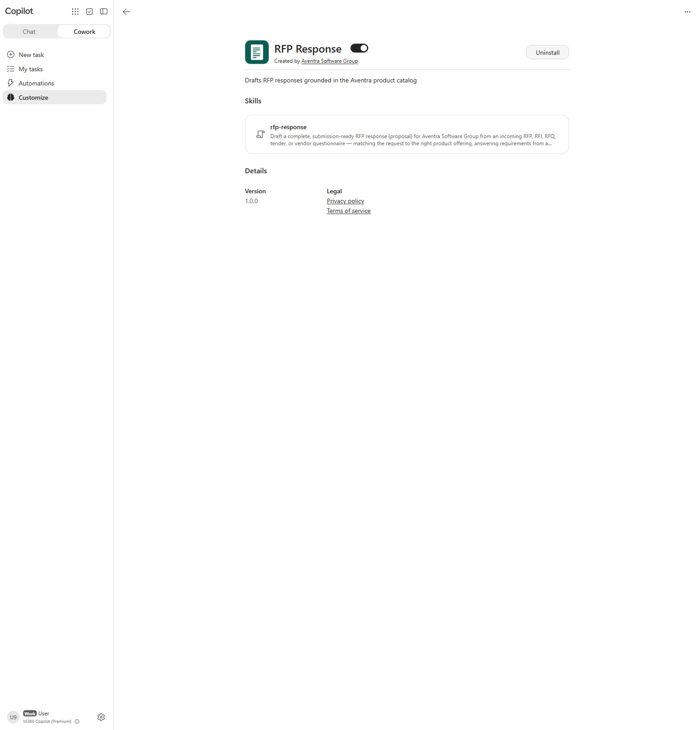Open the apps grid launcher icon
This screenshot has width=700, height=730.
pyautogui.click(x=75, y=12)
